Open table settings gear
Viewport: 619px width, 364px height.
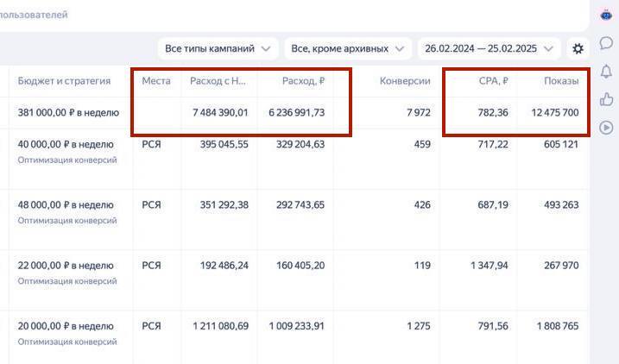click(x=578, y=49)
